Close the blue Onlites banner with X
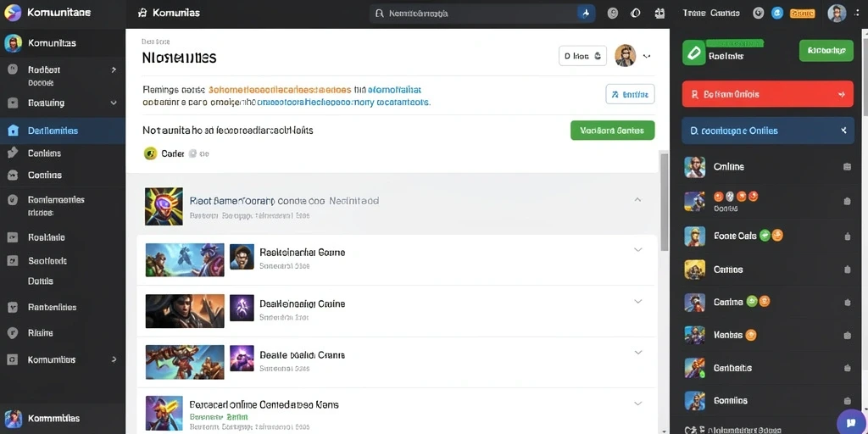This screenshot has height=434, width=868. 843,131
